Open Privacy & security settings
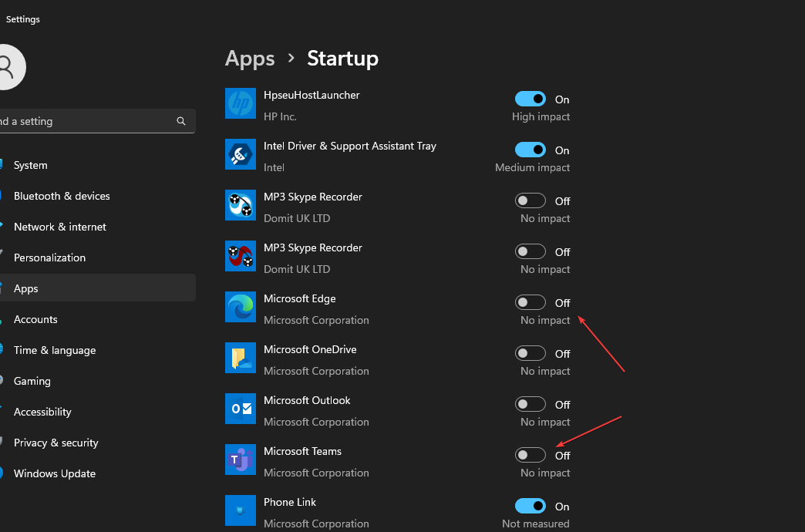Viewport: 805px width, 532px height. point(56,443)
